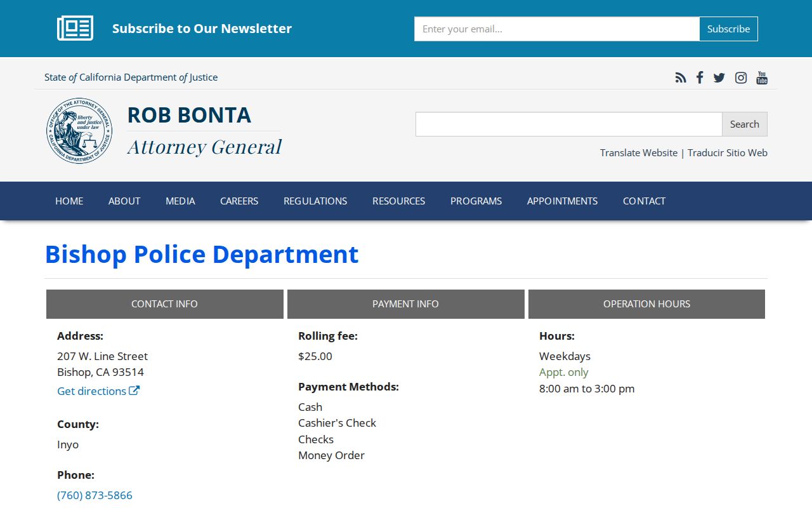Click the Bishop Police Department heading
This screenshot has height=508, width=812.
coord(202,254)
